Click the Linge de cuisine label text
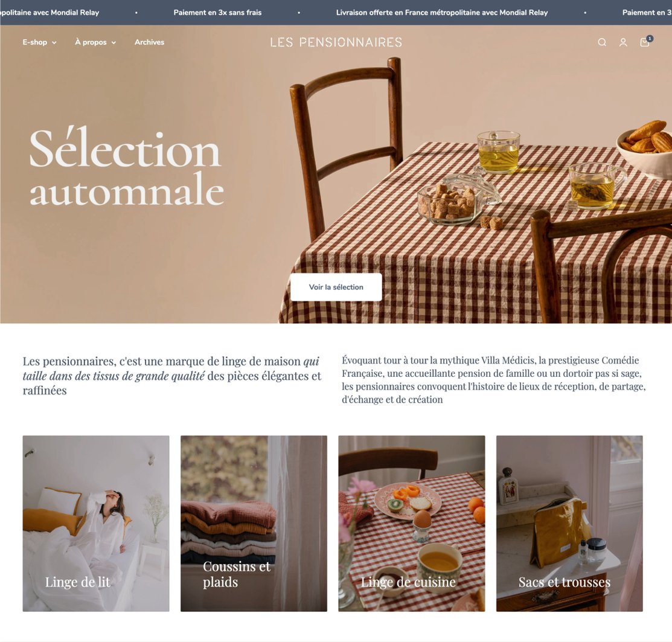Screen dimensions: 672x642 click(408, 582)
